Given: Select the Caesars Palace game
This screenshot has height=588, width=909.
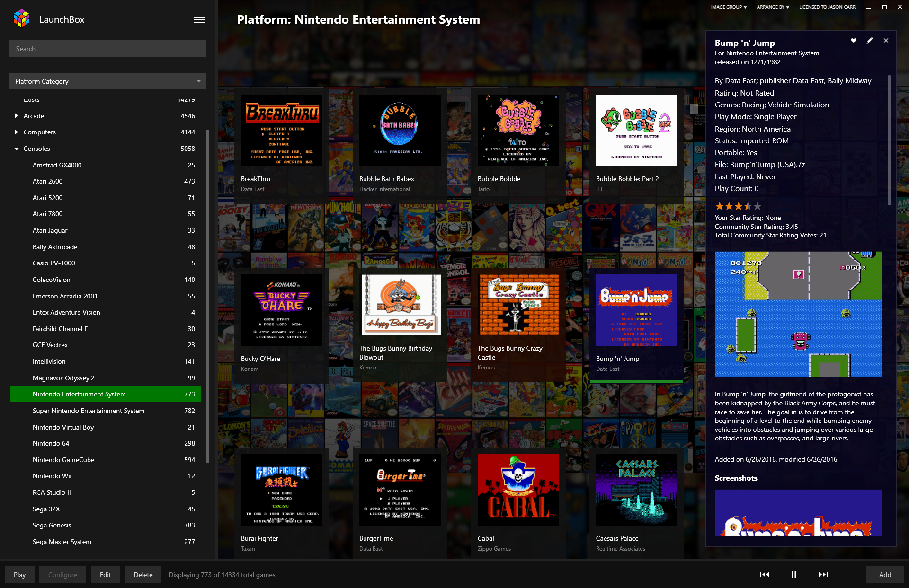Looking at the screenshot, I should point(637,490).
